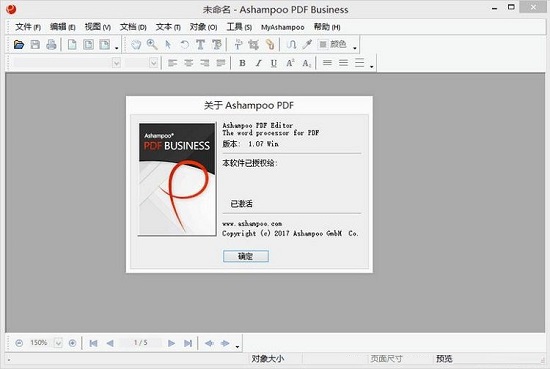Select the Zoom magnifier tool
550x369 pixels.
click(152, 45)
